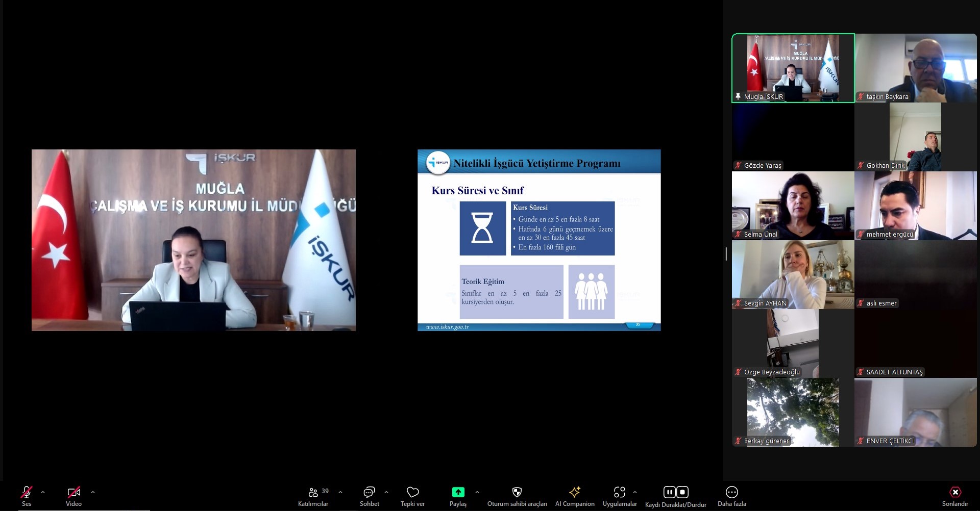The height and width of the screenshot is (511, 980).
Task: Select aslı esmer participant tile
Action: pos(916,274)
